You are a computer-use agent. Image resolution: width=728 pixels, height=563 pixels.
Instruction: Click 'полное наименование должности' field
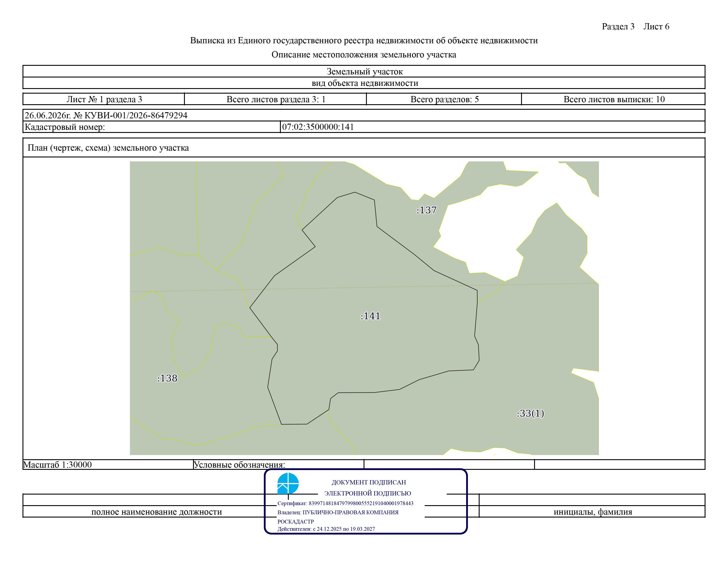pos(157,512)
